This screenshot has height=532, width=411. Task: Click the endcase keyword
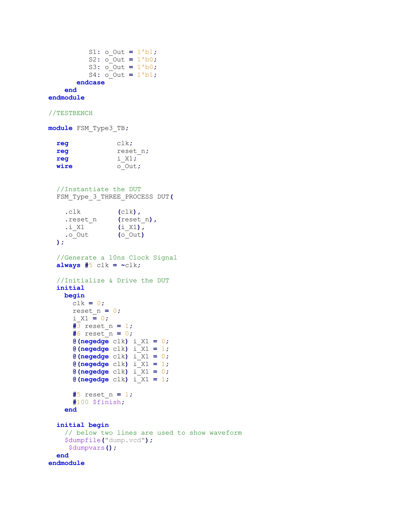(90, 82)
